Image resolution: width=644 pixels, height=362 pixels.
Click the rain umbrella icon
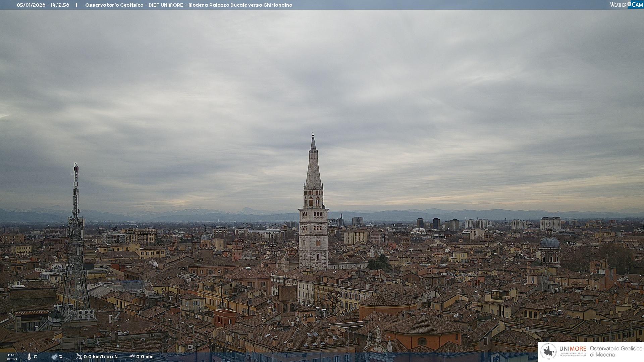132,357
